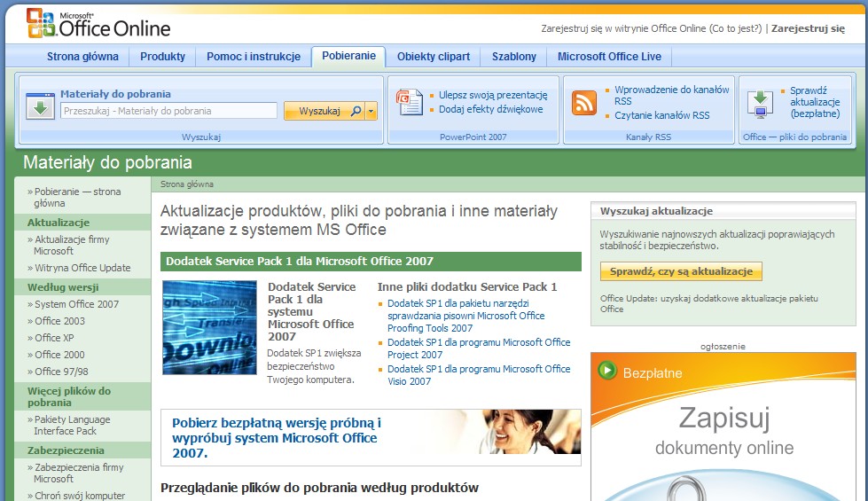Open the Strona główna tab
868x501 pixels.
pyautogui.click(x=82, y=57)
